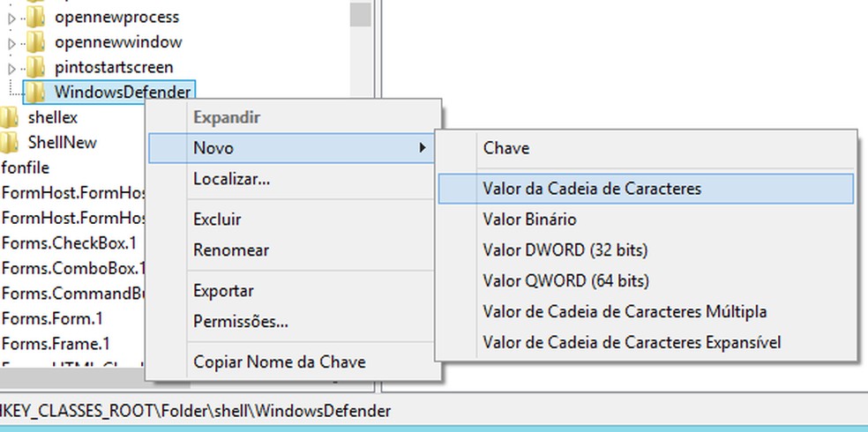Choose Chave from the Novo submenu
The height and width of the screenshot is (432, 868).
coord(506,148)
